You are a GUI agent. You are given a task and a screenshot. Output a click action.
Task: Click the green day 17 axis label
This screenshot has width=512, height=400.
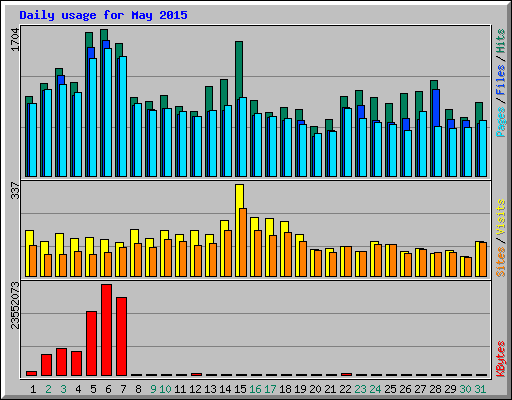point(270,389)
